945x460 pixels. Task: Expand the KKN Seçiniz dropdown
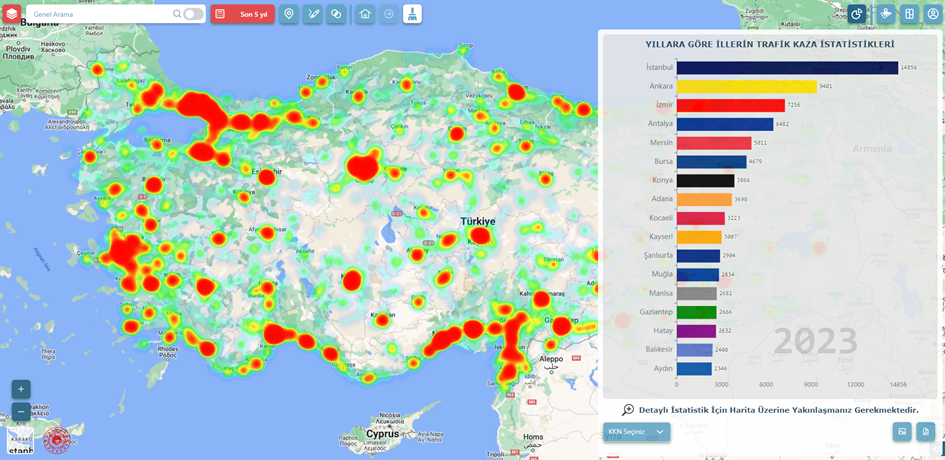click(636, 432)
